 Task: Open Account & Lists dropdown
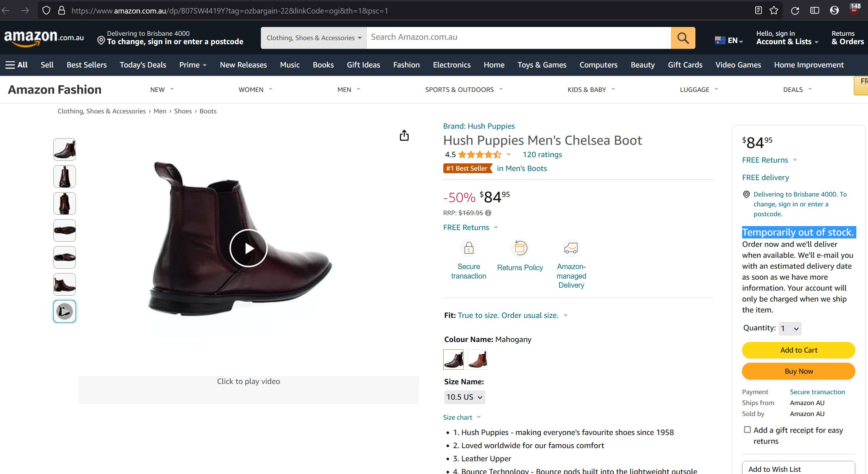787,38
